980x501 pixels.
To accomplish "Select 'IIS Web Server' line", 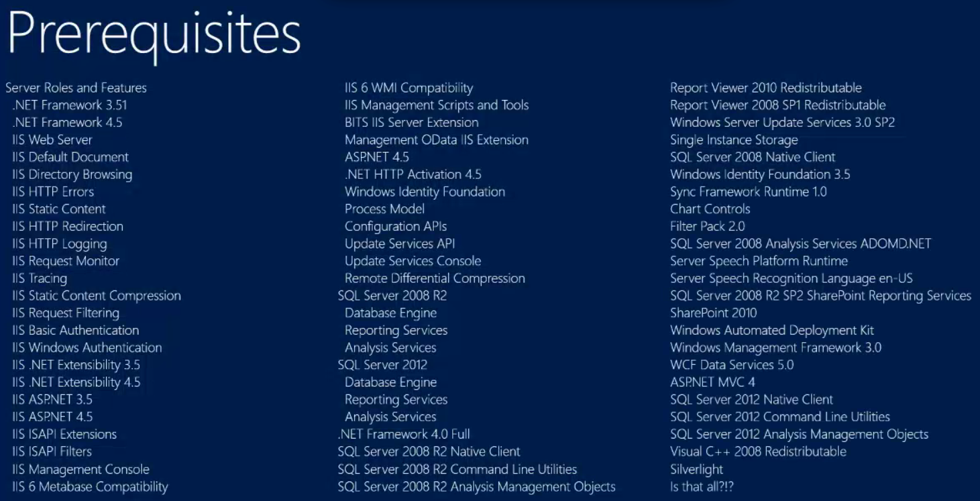I will point(52,140).
